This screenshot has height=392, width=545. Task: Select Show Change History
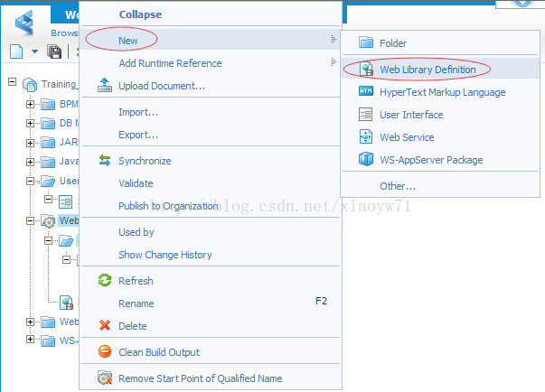tap(165, 255)
